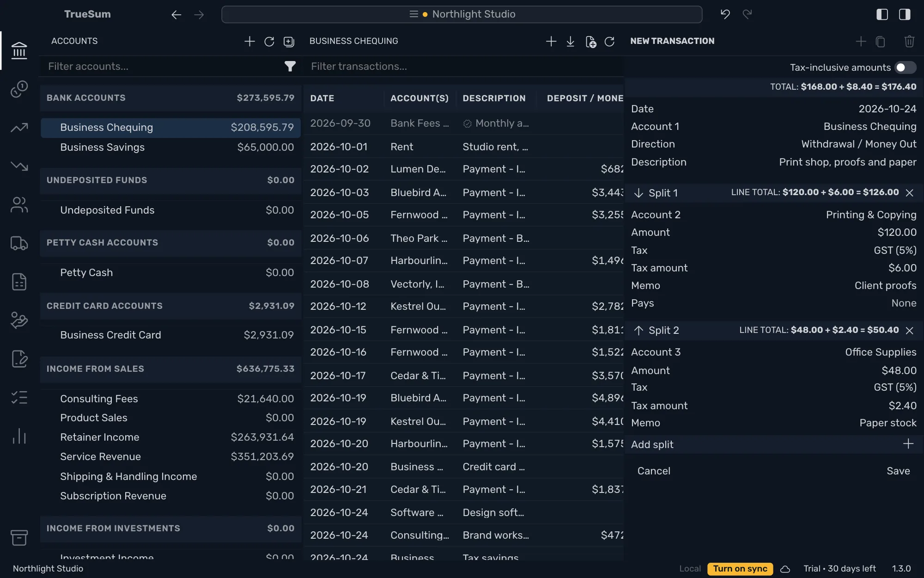Toggle Tax-inclusive amounts switch
Image resolution: width=924 pixels, height=578 pixels.
click(x=905, y=68)
